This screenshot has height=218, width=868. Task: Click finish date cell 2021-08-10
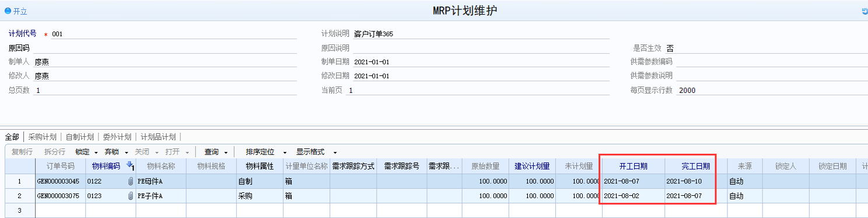(x=696, y=181)
